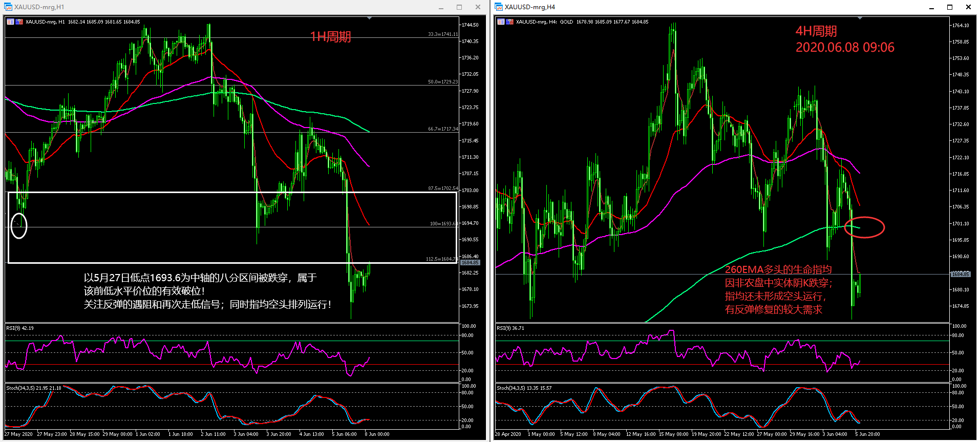Maximize the XAUUSD-mrg,H1 window

(459, 7)
